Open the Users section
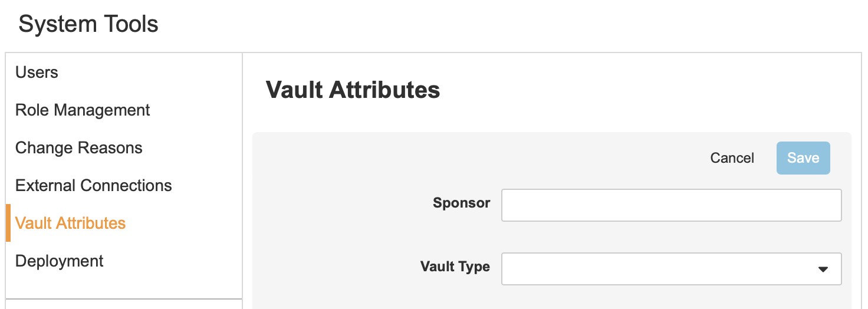Screen dimensions: 868x309 pos(37,73)
